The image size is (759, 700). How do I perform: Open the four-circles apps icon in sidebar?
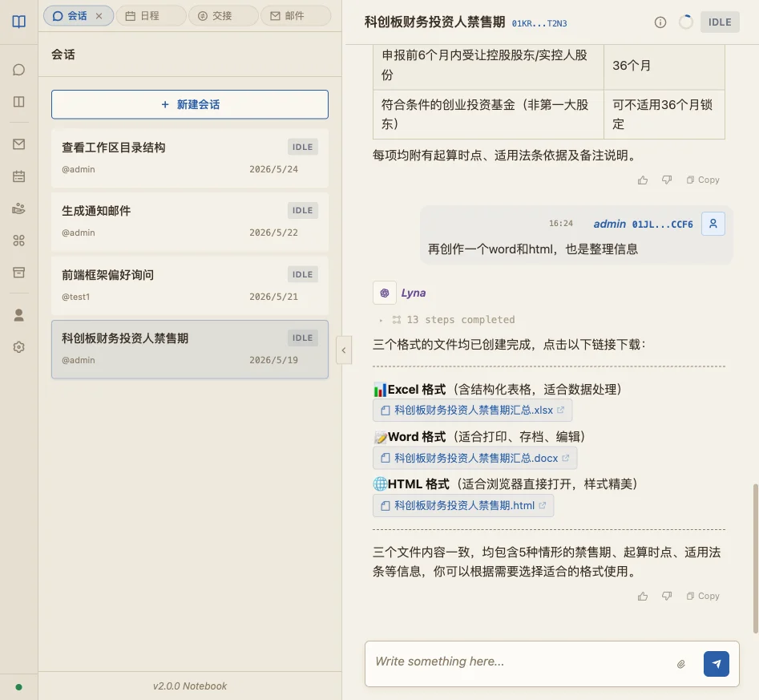pos(19,241)
